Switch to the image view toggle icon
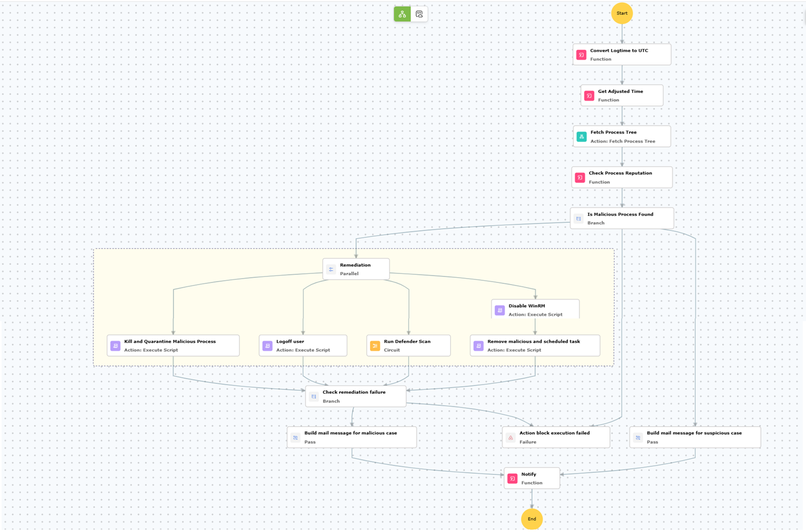Screen dimensions: 806x532 pyautogui.click(x=419, y=14)
